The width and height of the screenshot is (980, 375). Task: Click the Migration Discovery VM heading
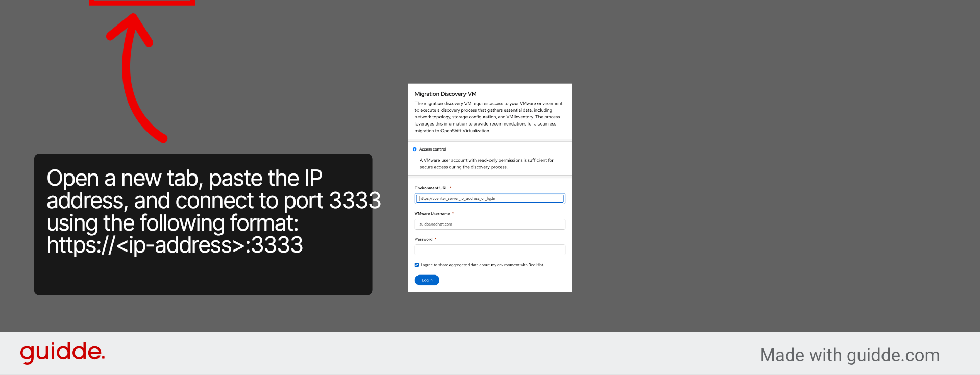click(x=446, y=94)
